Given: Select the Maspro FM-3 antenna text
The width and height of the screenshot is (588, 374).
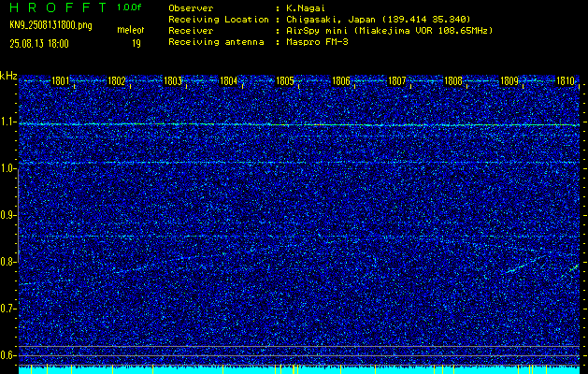Looking at the screenshot, I should coord(317,42).
